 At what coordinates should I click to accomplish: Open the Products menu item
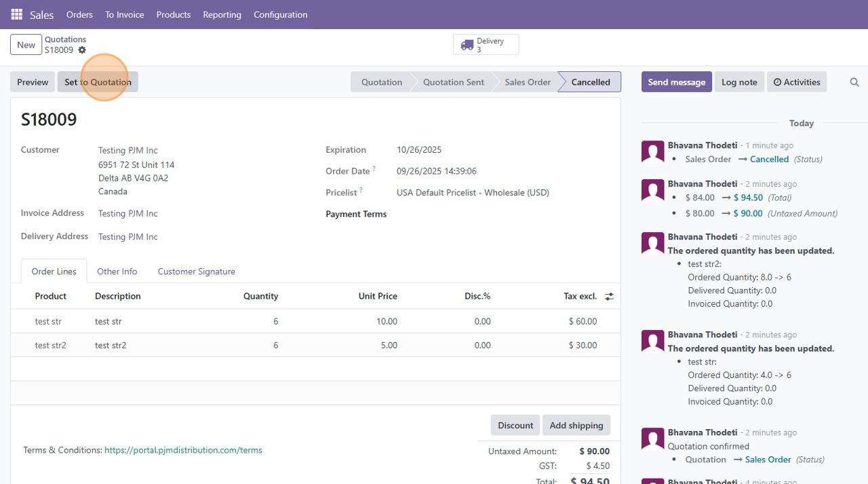pos(173,14)
